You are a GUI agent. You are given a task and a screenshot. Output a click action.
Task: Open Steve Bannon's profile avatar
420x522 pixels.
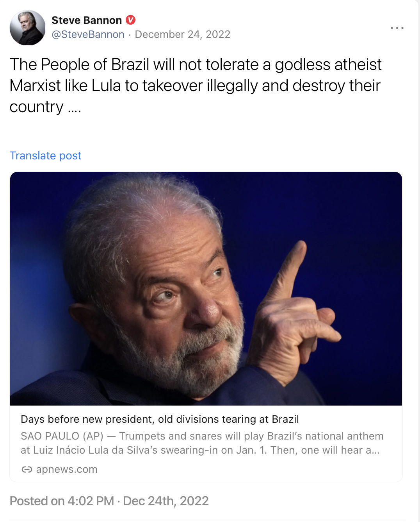(28, 27)
